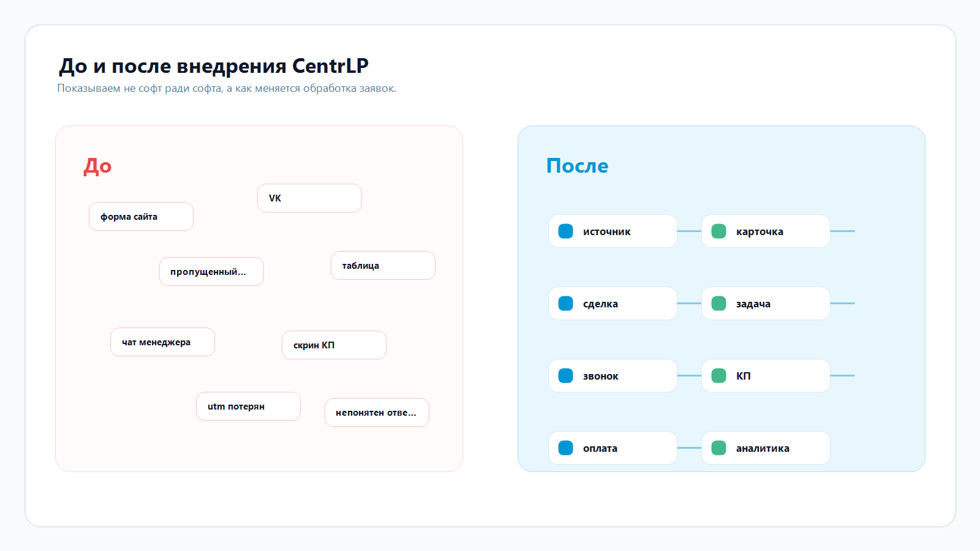Select the скрин КП chip
980x551 pixels.
(334, 345)
